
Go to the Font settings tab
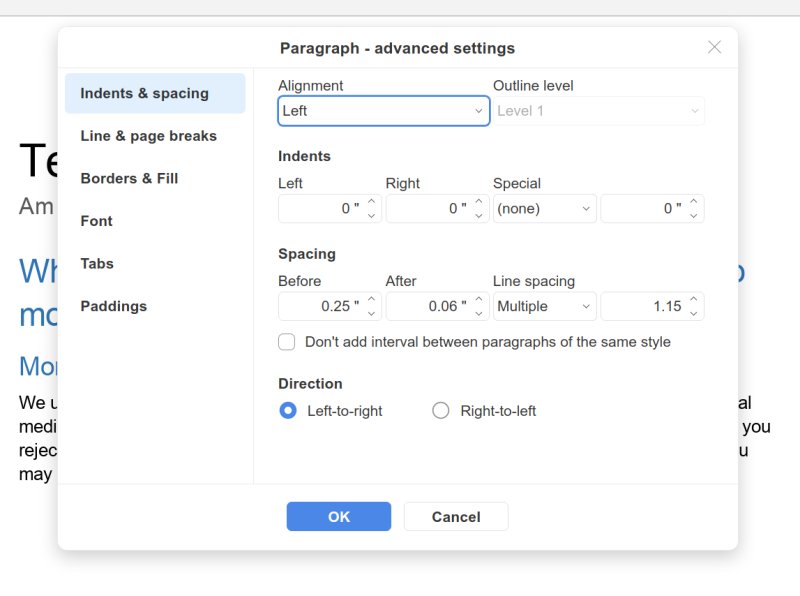pyautogui.click(x=97, y=221)
